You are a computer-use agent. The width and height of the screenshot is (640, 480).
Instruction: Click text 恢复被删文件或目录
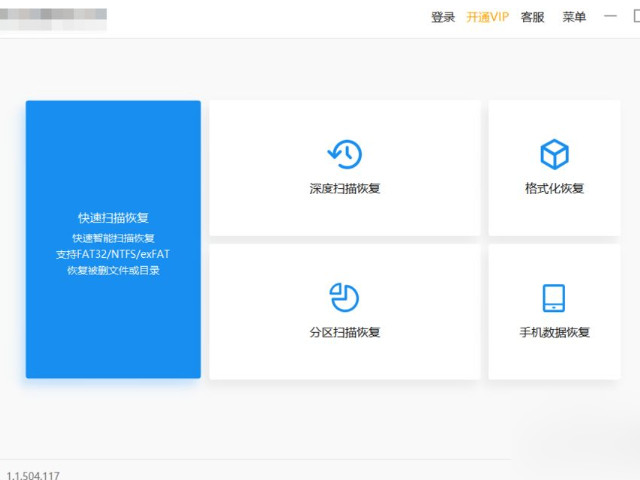pos(113,270)
